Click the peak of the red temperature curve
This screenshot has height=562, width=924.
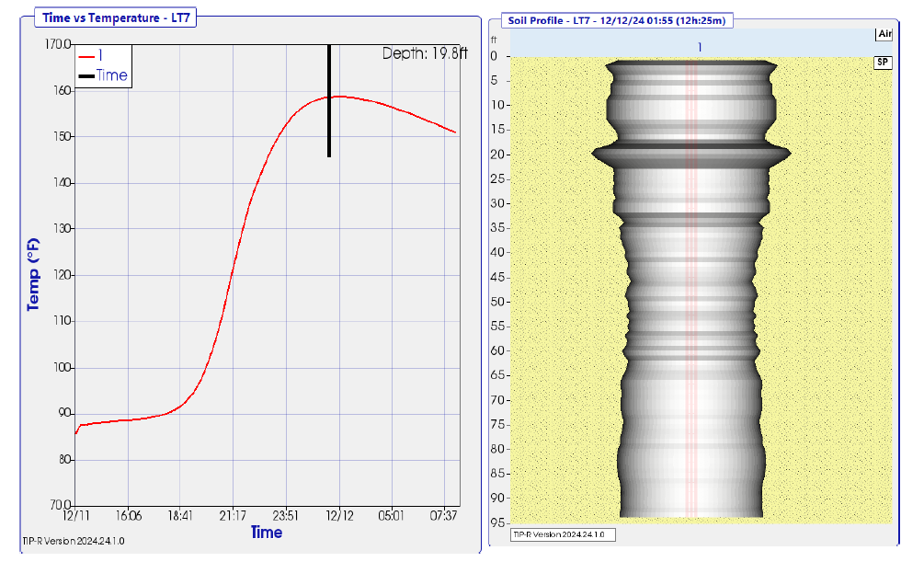tap(338, 96)
